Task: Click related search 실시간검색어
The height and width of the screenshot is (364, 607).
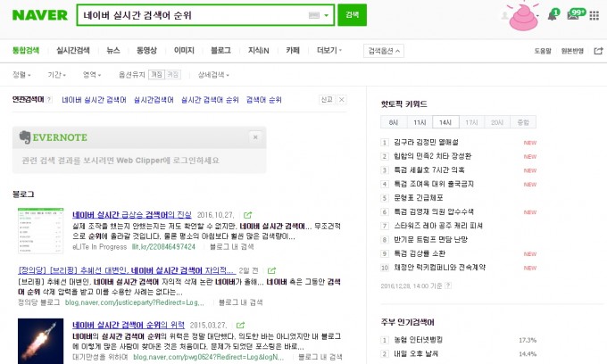Action: point(154,100)
